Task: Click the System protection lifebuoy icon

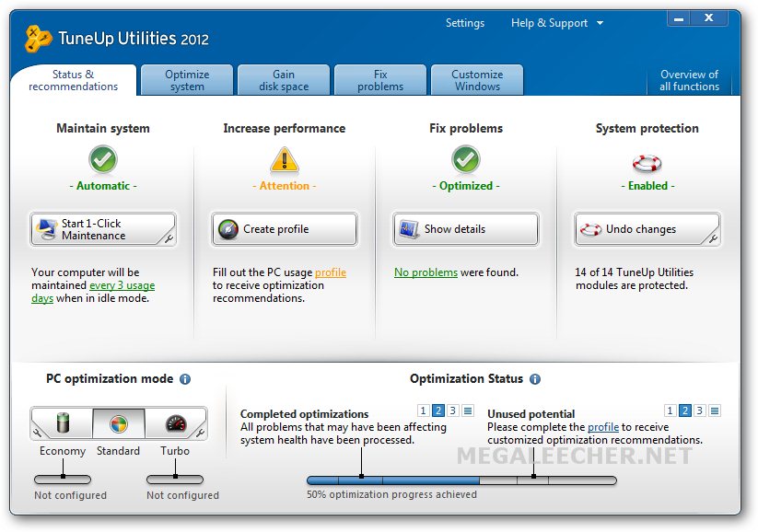Action: (647, 163)
